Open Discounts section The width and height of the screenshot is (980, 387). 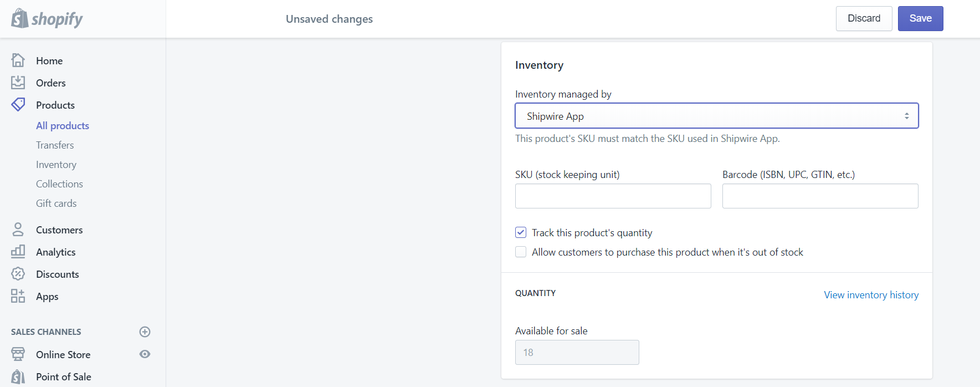[x=58, y=274]
